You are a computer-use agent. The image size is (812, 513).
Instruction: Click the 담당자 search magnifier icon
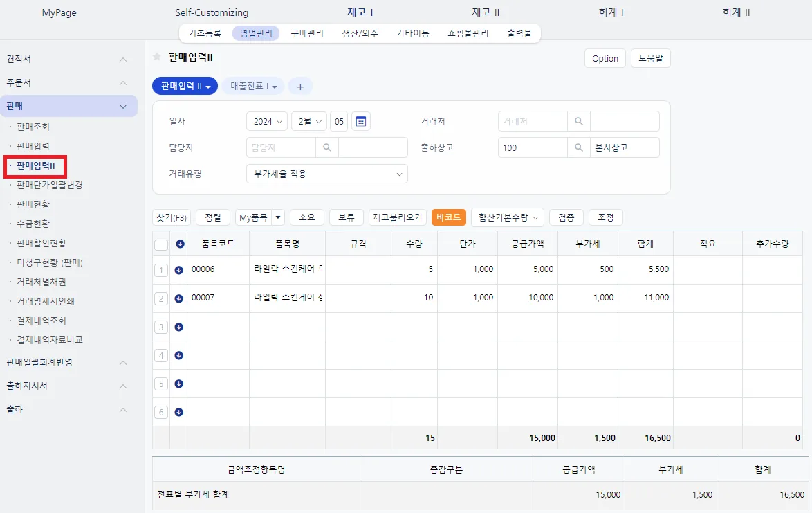click(326, 147)
